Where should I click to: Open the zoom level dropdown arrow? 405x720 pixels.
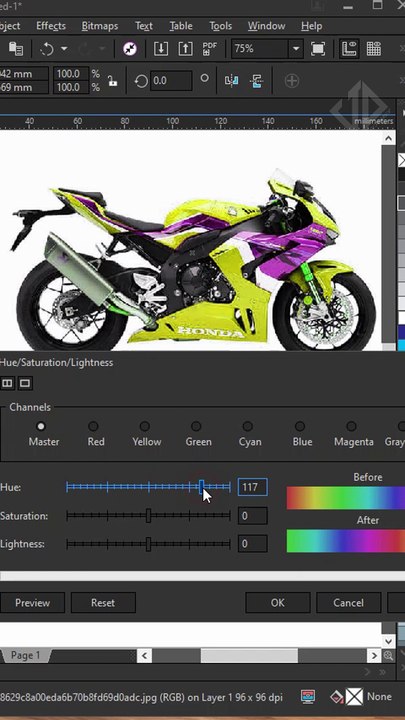[296, 49]
